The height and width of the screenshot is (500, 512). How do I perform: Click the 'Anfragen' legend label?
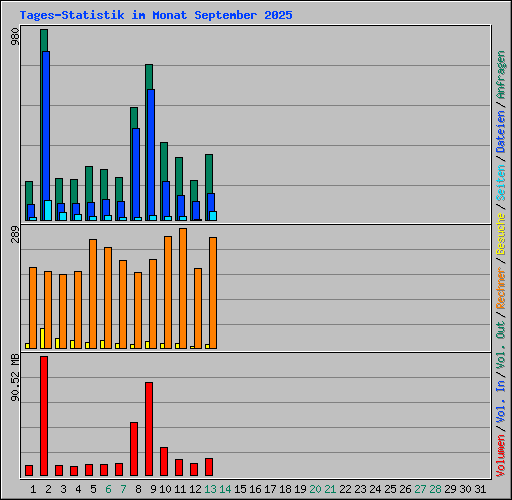[500, 75]
